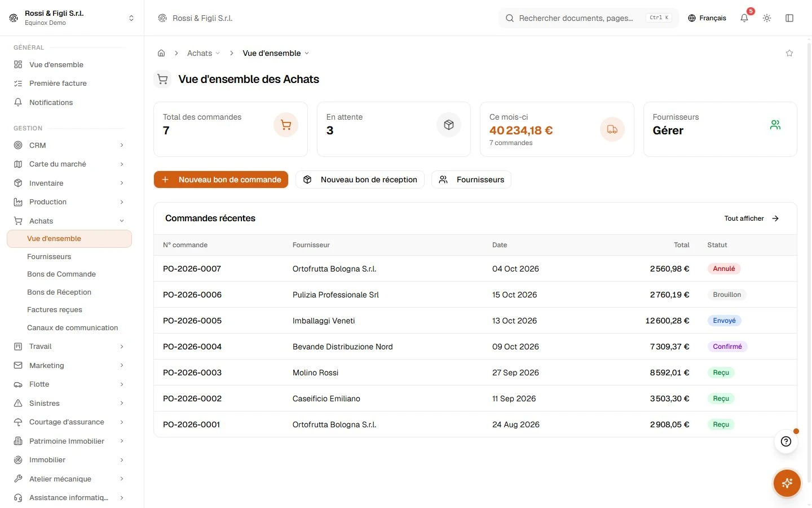The width and height of the screenshot is (812, 508).
Task: Toggle the sidebar panel layout icon
Action: coord(789,18)
